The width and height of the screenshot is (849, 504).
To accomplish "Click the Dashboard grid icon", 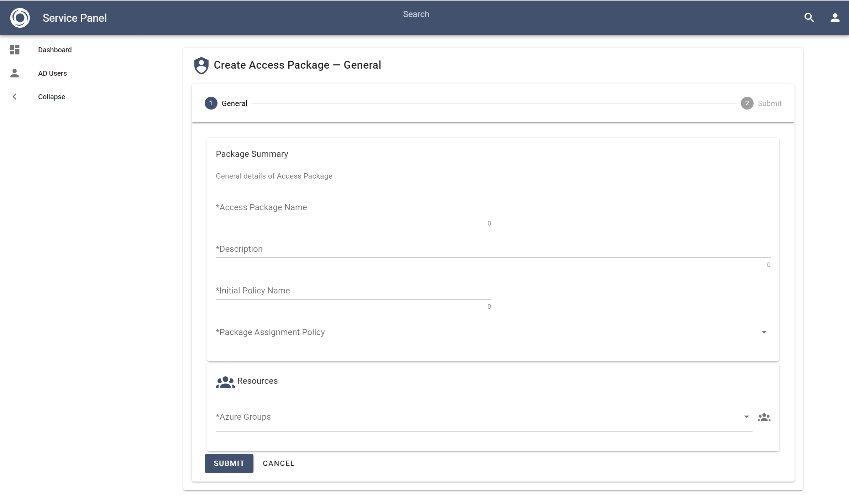I will (x=15, y=50).
